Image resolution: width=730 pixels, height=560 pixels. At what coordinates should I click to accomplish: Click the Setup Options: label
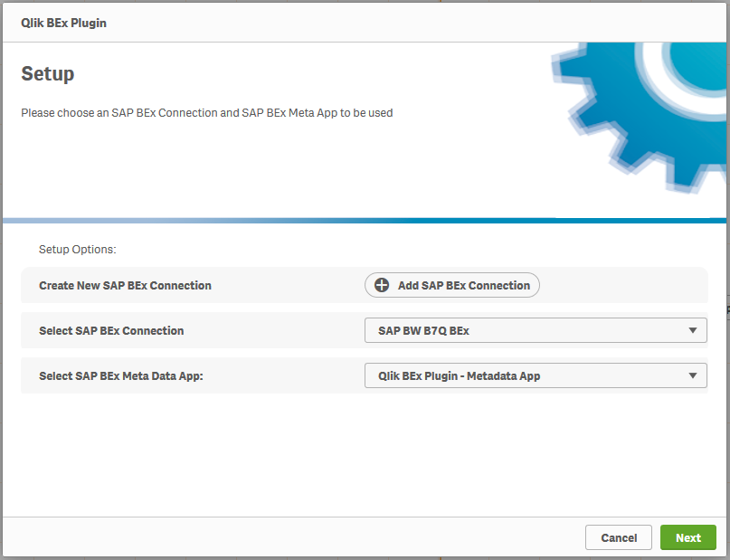tap(77, 250)
